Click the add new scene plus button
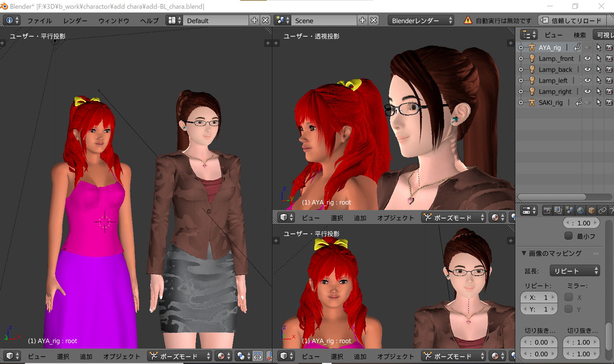 pyautogui.click(x=362, y=21)
